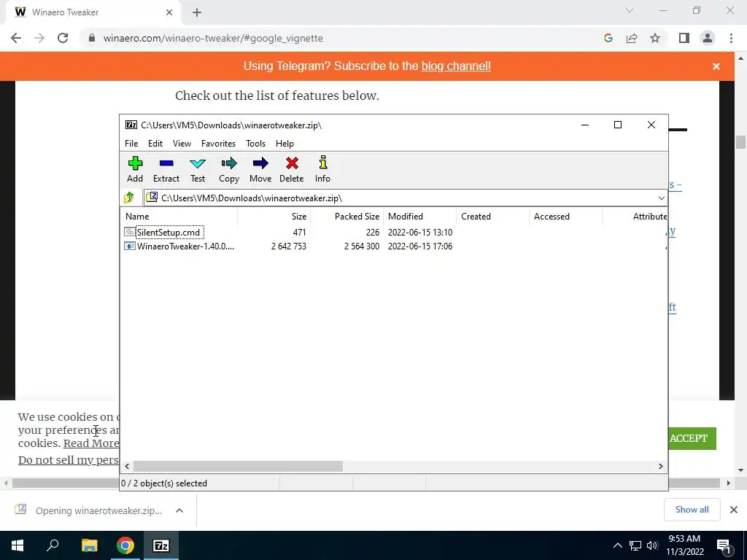Follow the blog channel link
The height and width of the screenshot is (560, 747).
pos(456,66)
